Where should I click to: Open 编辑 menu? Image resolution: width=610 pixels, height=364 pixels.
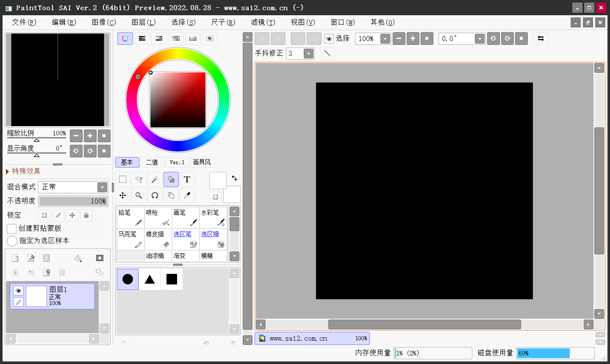64,22
